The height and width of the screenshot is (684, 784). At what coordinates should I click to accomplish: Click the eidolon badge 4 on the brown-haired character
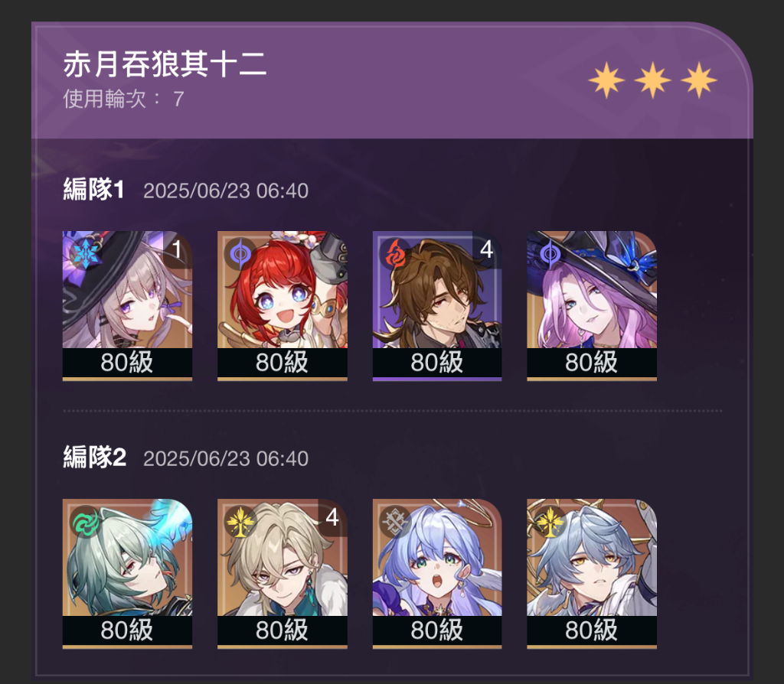486,249
